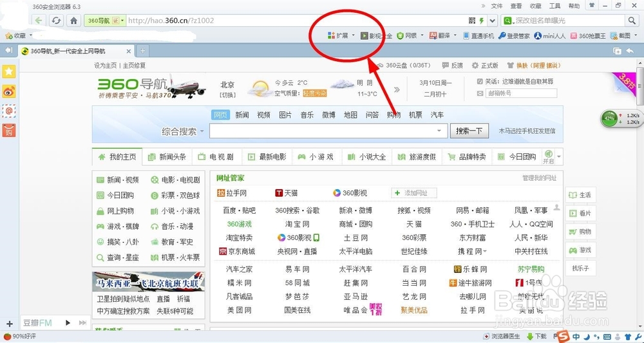Screen dimensions: 644x343
Task: Open the 京东商城 link
Action: [x=237, y=251]
